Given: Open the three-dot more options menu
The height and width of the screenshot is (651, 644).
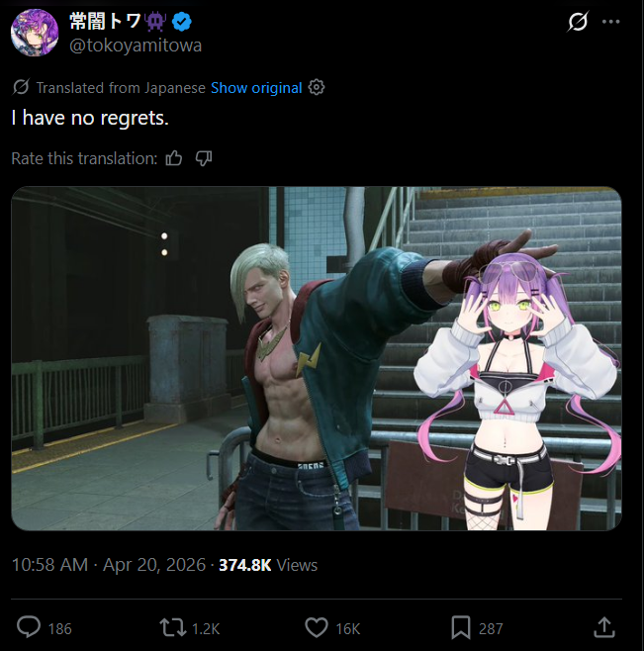Looking at the screenshot, I should tap(610, 22).
